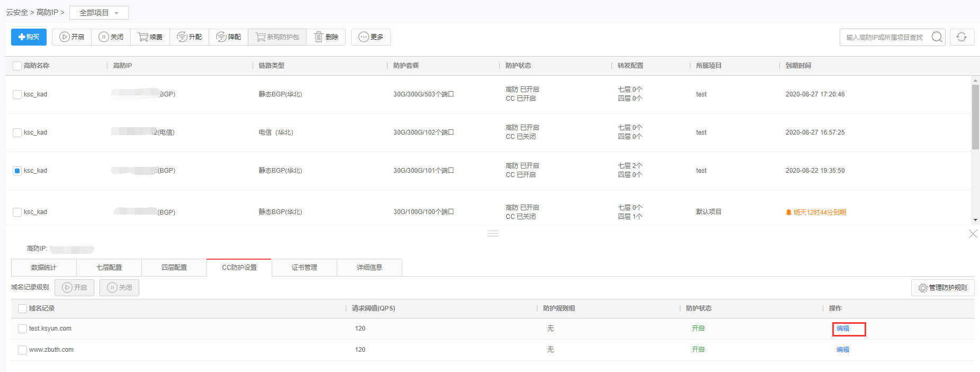980x372 pixels.
Task: Click the 删除 trash icon button
Action: pos(319,37)
